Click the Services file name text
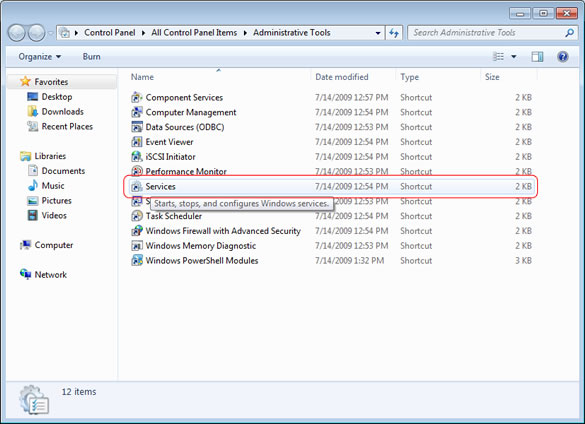The image size is (585, 424). click(x=160, y=186)
